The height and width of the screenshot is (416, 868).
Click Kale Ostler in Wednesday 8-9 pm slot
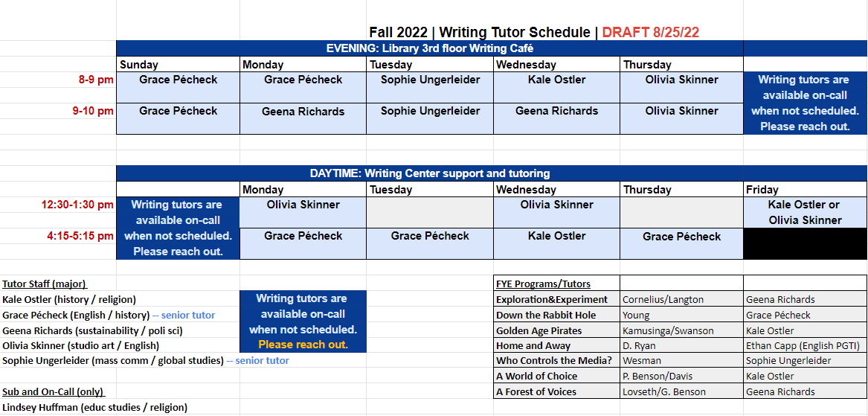556,80
